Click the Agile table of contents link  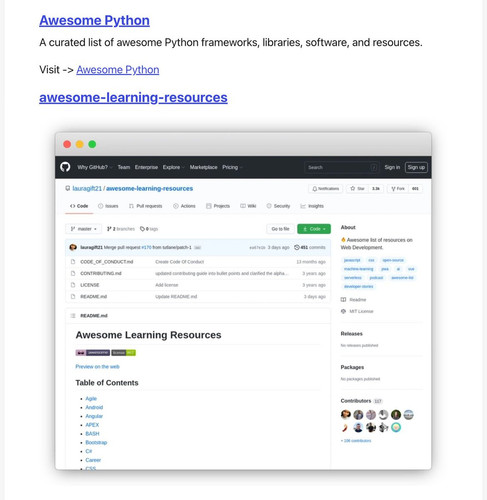91,398
